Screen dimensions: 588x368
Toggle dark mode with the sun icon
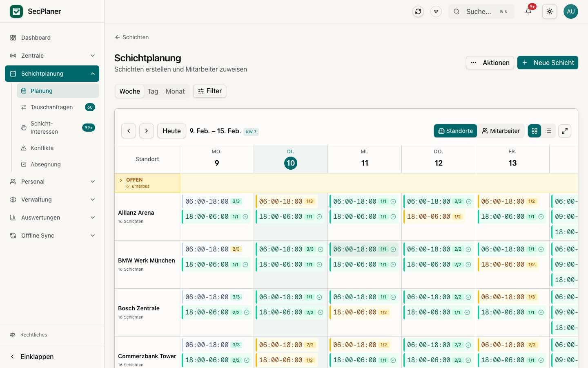point(550,11)
